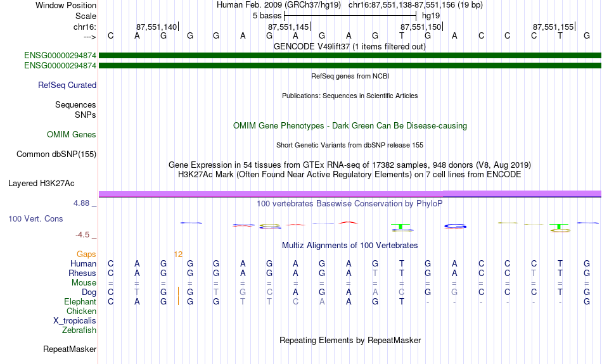Open the GENCODE V49lift37 track title
The height and width of the screenshot is (364, 602).
[349, 46]
